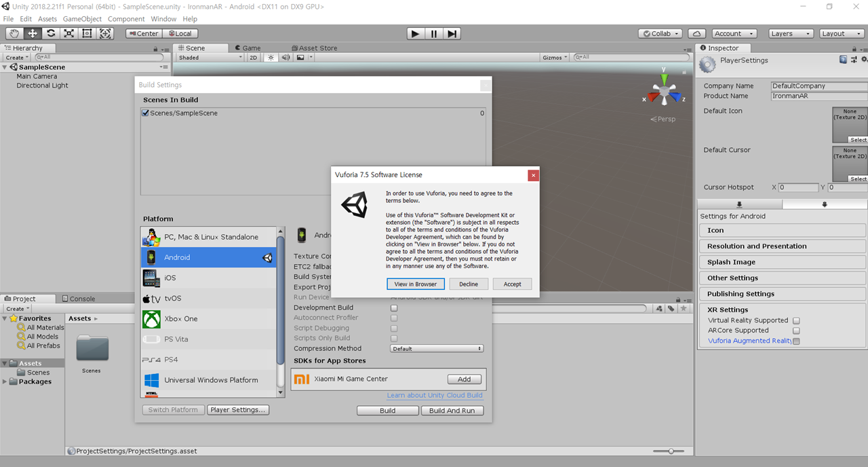Click Build And Run button

point(452,411)
